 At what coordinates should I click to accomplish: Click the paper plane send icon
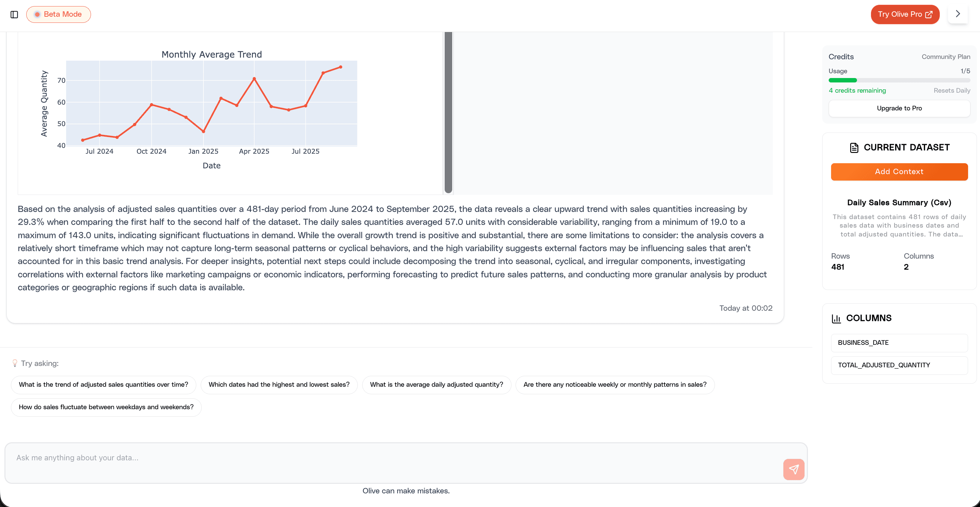click(794, 469)
